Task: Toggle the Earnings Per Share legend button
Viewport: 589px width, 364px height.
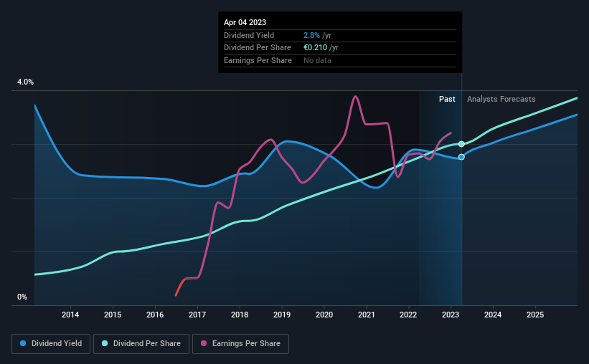Action: [x=240, y=343]
